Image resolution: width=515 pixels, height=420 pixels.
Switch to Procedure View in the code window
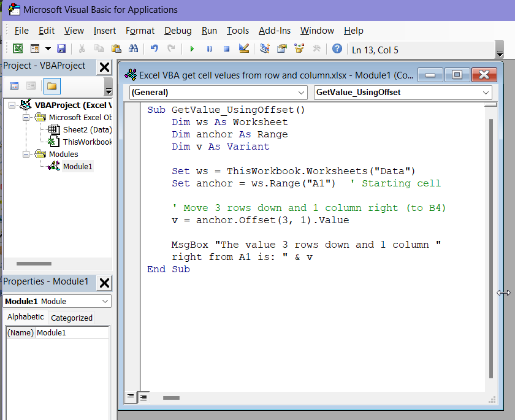point(130,397)
